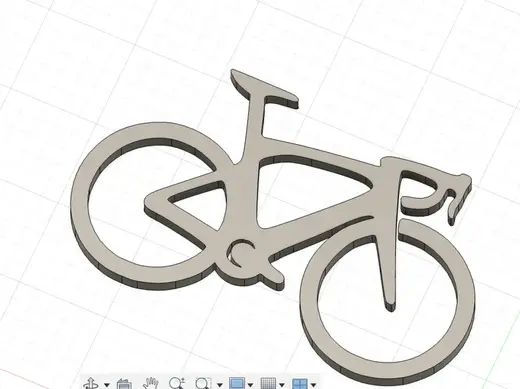Select the Orbit tool icon
Image resolution: width=520 pixels, height=389 pixels.
[x=90, y=384]
